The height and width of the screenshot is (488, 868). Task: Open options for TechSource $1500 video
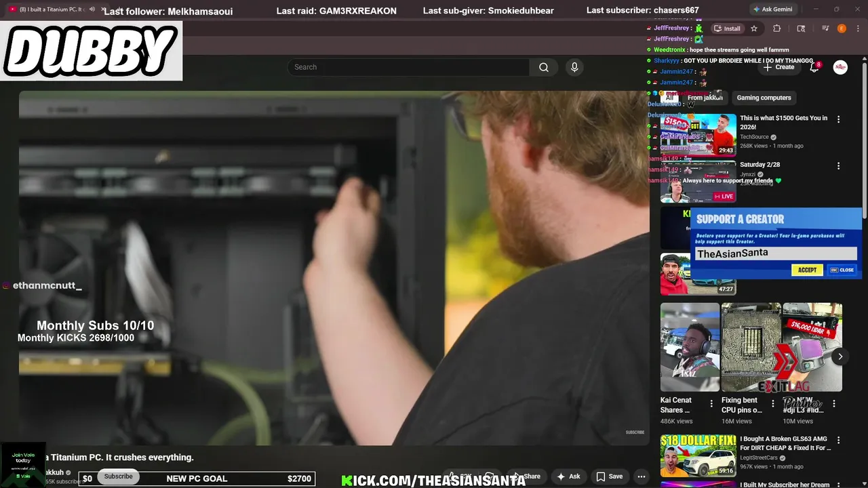point(838,119)
